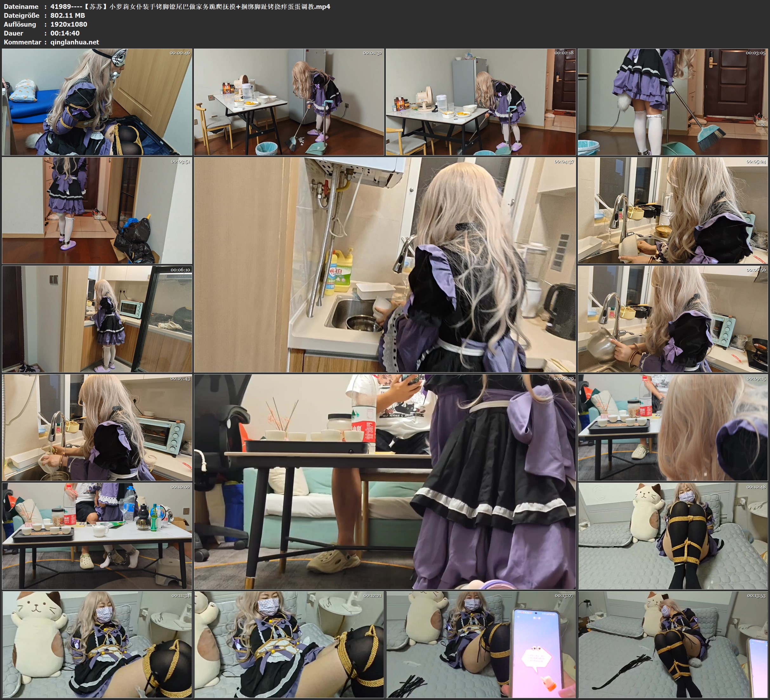Select the large frame at 00:04:37
The width and height of the screenshot is (770, 700).
385,265
